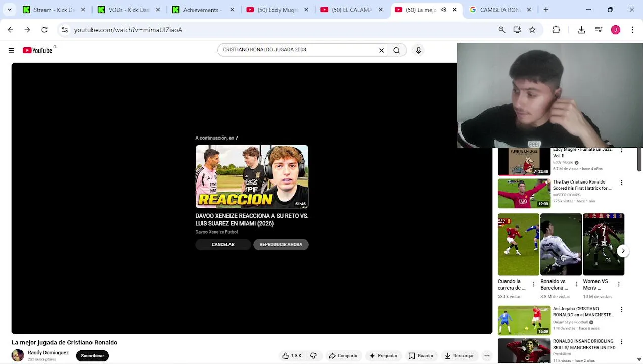Go forward with browser forward arrow
Image resolution: width=643 pixels, height=364 pixels.
(27, 30)
